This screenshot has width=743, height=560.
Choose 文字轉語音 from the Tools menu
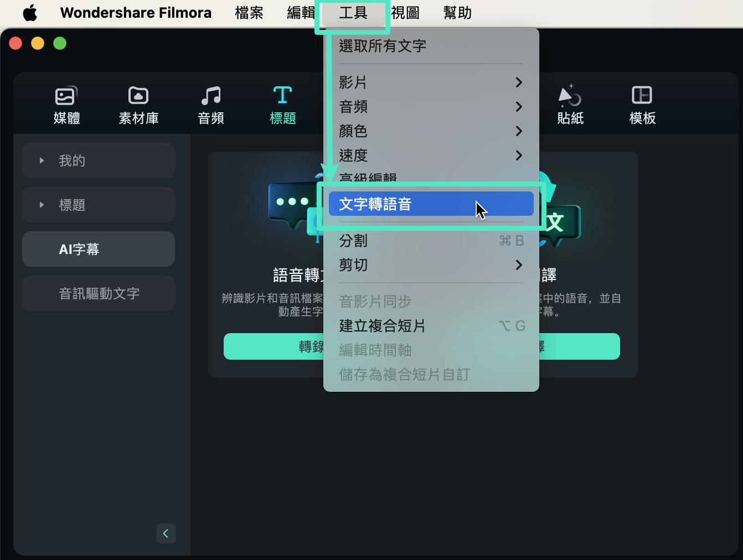[x=431, y=204]
